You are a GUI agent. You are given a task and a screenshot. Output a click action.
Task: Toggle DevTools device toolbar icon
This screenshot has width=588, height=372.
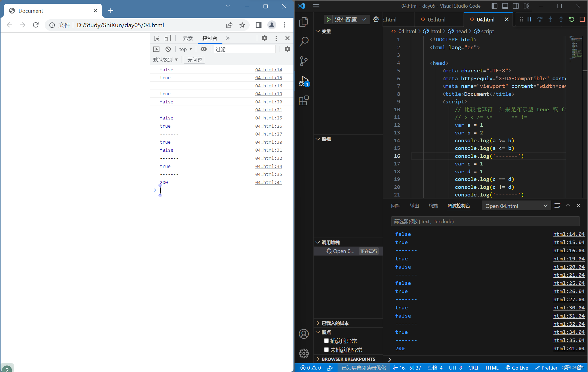coord(168,38)
